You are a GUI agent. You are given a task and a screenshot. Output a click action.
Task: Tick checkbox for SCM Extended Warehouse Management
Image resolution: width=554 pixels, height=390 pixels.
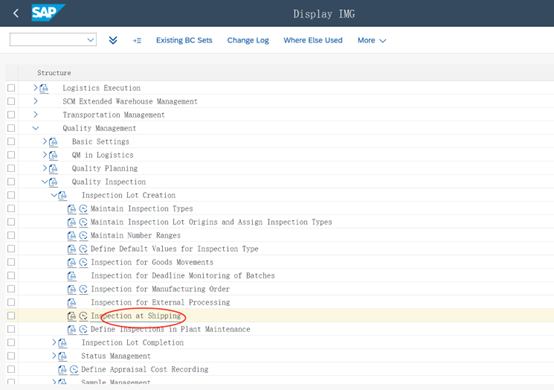[x=11, y=101]
